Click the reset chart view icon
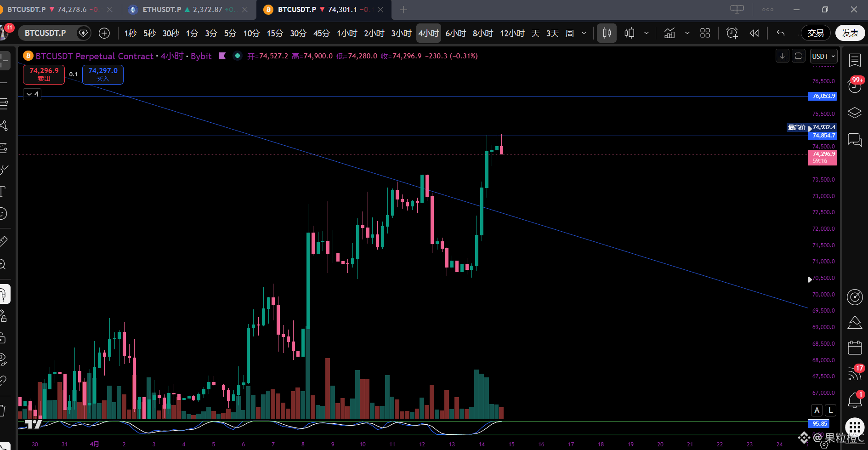 point(798,56)
